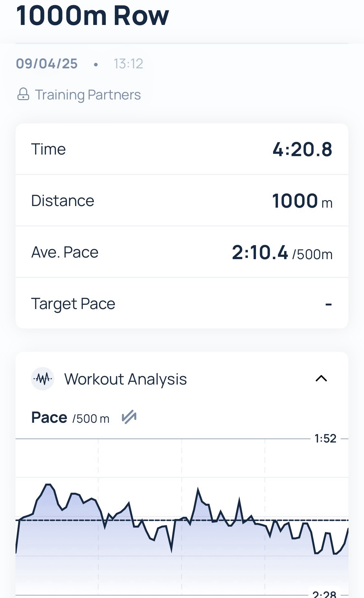Select the 1000m Row workout title
Screen dimensions: 364x598
pyautogui.click(x=93, y=16)
